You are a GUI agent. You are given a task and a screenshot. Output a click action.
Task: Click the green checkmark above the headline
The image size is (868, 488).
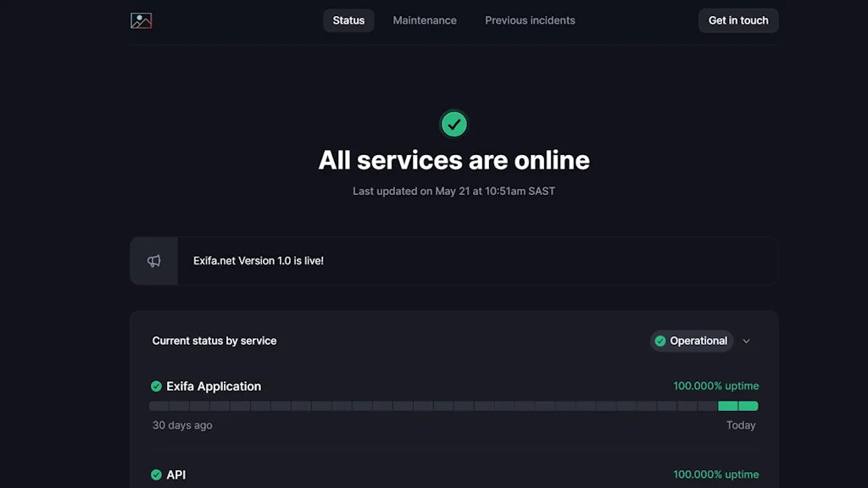pyautogui.click(x=453, y=124)
